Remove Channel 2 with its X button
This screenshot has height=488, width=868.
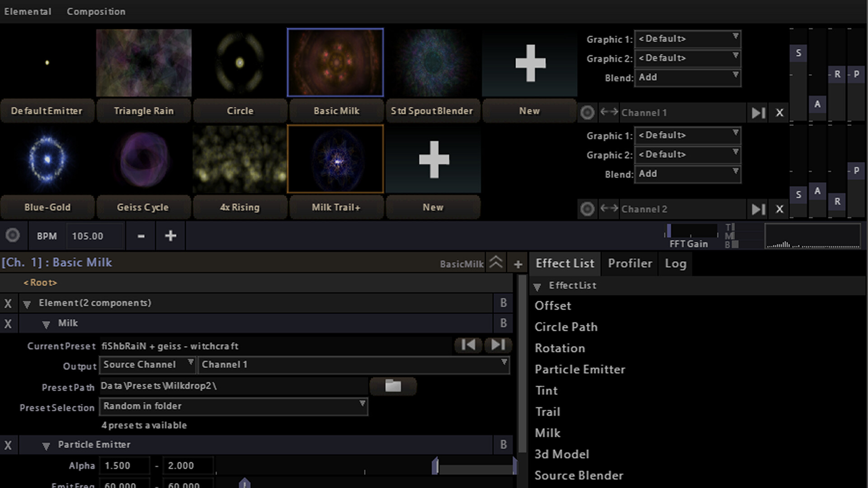(x=779, y=209)
